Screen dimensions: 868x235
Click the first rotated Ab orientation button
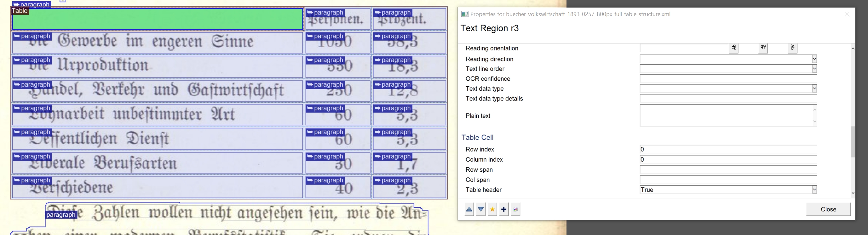[x=733, y=48]
